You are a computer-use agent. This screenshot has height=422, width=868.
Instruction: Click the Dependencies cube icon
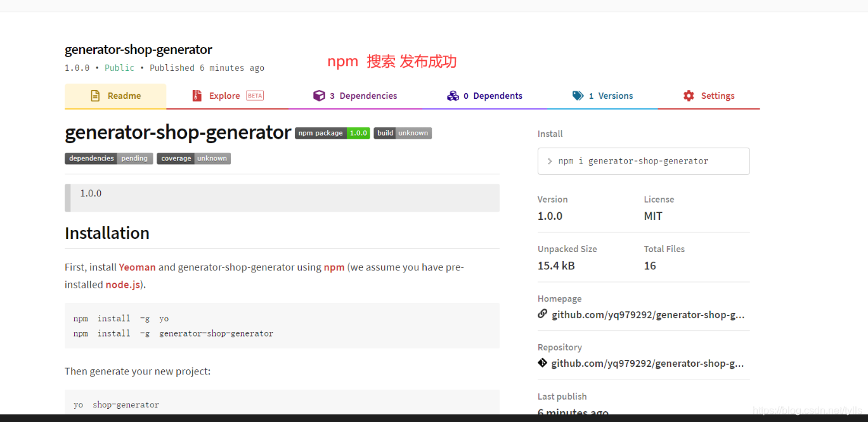(x=319, y=96)
